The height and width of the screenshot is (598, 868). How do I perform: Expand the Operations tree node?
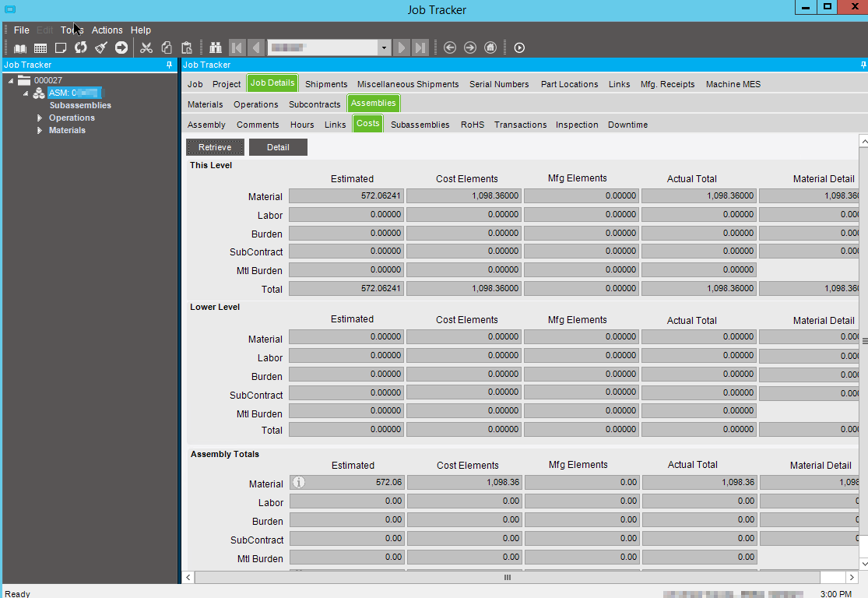pyautogui.click(x=39, y=118)
